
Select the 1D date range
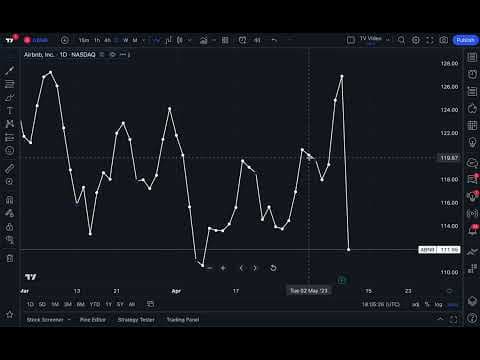[x=30, y=304]
